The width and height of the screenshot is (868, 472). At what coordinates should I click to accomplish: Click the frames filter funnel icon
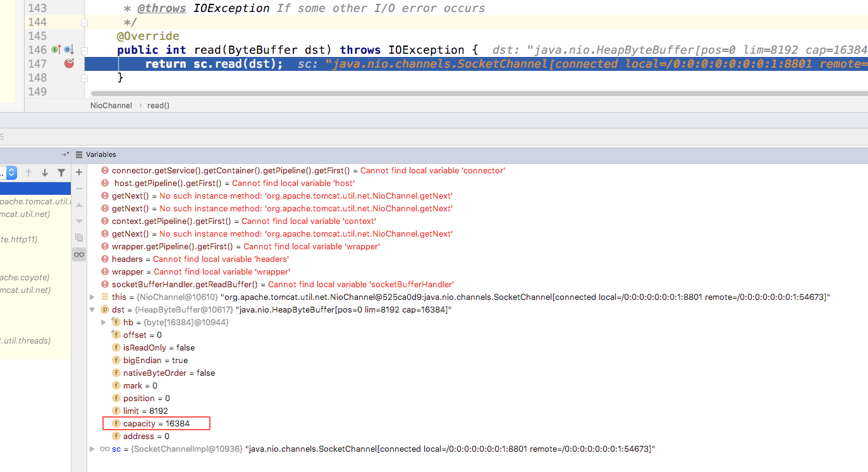pyautogui.click(x=61, y=173)
